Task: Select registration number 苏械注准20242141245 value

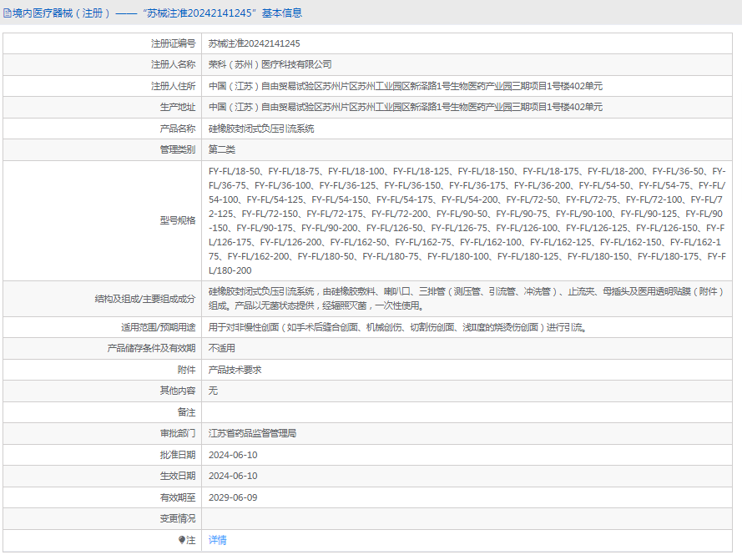Action: 254,43
